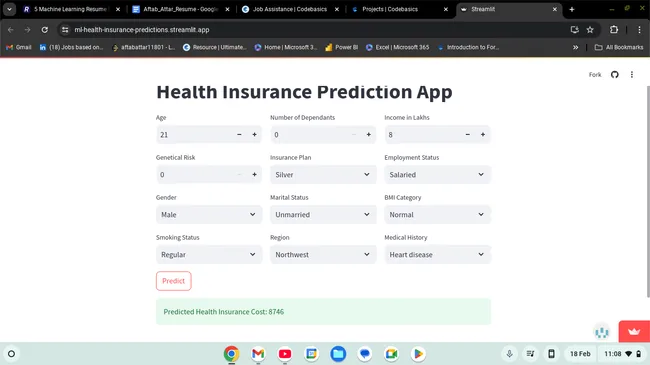The image size is (650, 365).
Task: Open the Employment Status dropdown showing Salaried
Action: point(437,175)
